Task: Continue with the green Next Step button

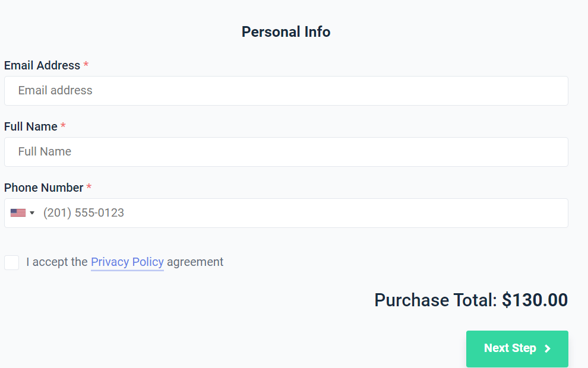Action: coord(517,348)
